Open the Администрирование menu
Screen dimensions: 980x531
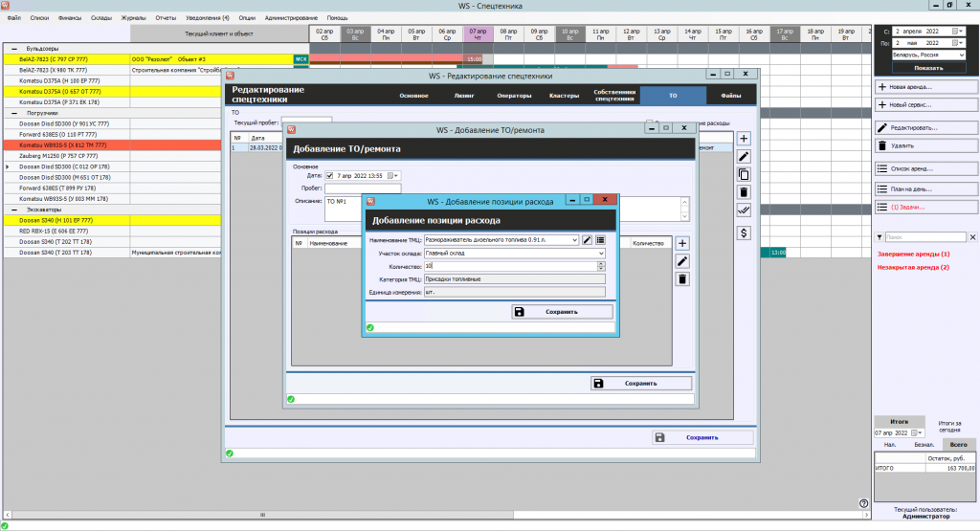pyautogui.click(x=291, y=18)
